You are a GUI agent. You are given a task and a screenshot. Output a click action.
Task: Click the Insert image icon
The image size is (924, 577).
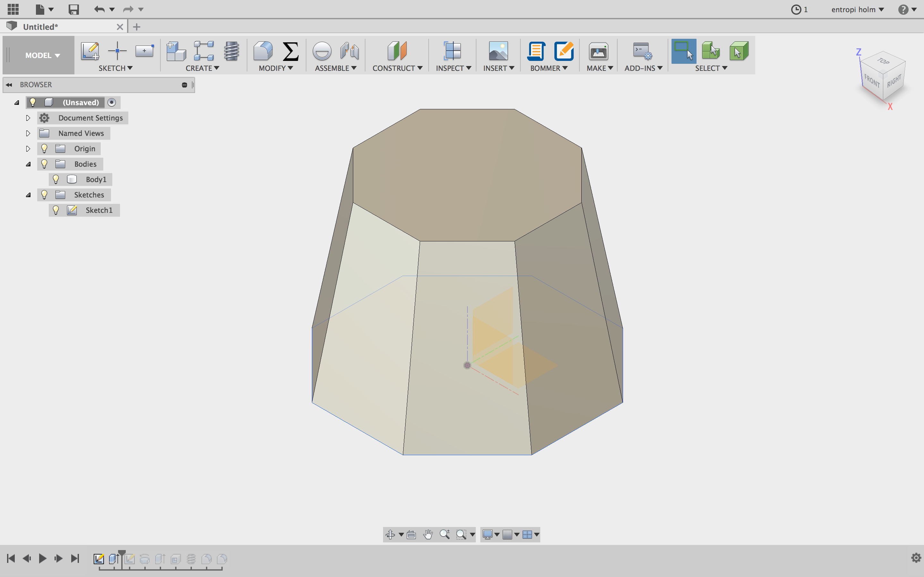click(498, 51)
